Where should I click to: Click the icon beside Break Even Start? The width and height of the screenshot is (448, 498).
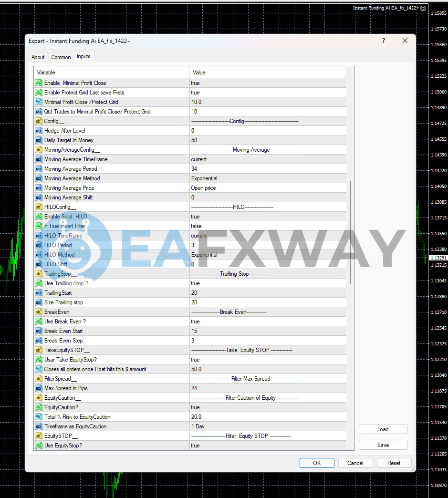tap(39, 331)
